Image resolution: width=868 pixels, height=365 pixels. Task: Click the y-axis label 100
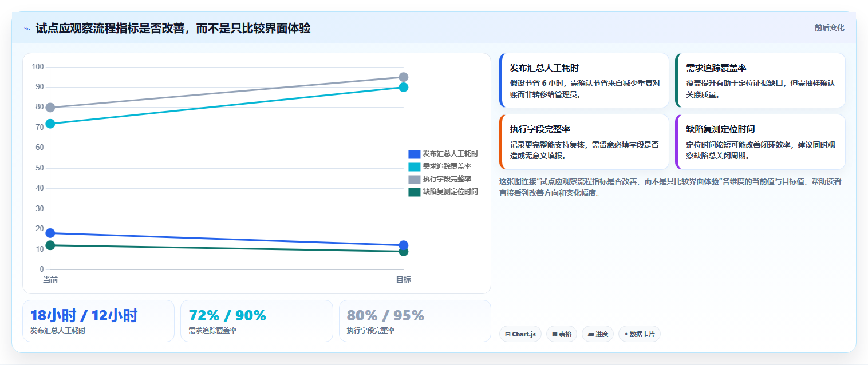click(38, 67)
